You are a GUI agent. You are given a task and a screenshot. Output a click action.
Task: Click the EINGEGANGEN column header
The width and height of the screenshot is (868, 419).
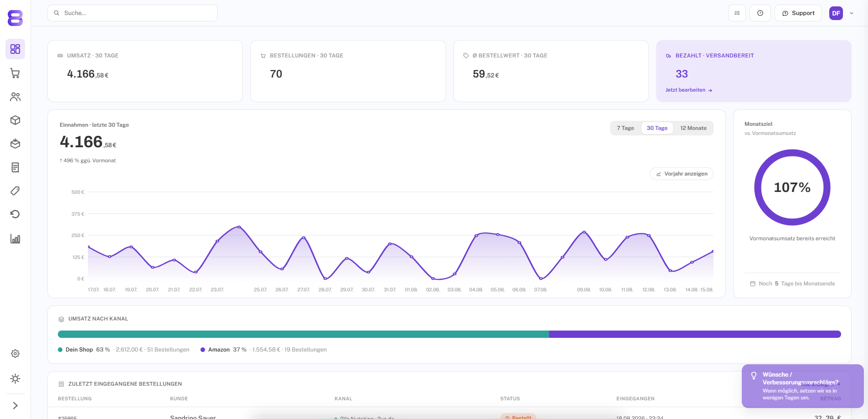(635, 398)
